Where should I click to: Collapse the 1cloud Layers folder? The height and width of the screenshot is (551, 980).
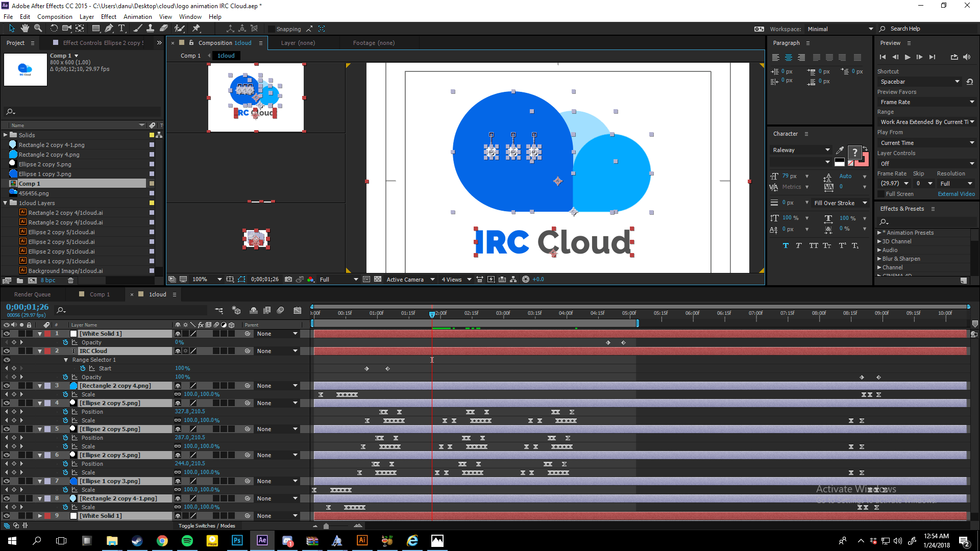6,203
